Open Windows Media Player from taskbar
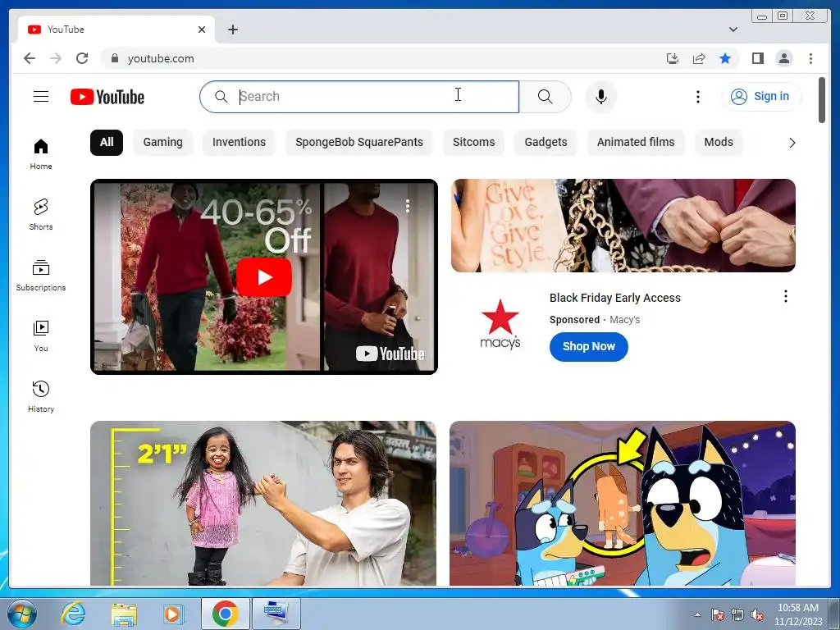 click(173, 614)
